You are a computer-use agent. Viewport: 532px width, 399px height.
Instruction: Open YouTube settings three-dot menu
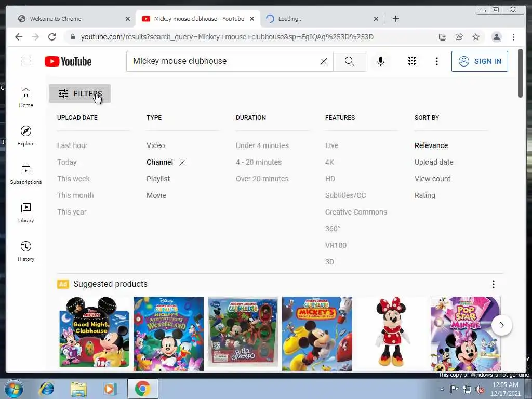[436, 61]
